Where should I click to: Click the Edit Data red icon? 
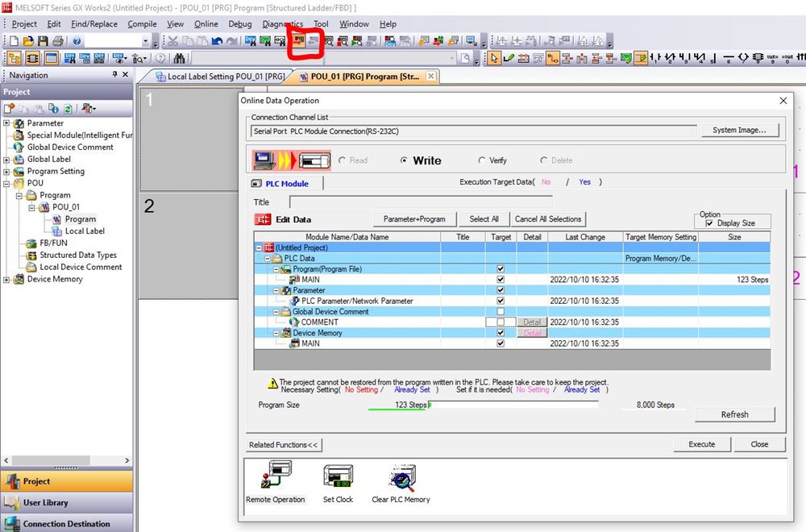263,219
